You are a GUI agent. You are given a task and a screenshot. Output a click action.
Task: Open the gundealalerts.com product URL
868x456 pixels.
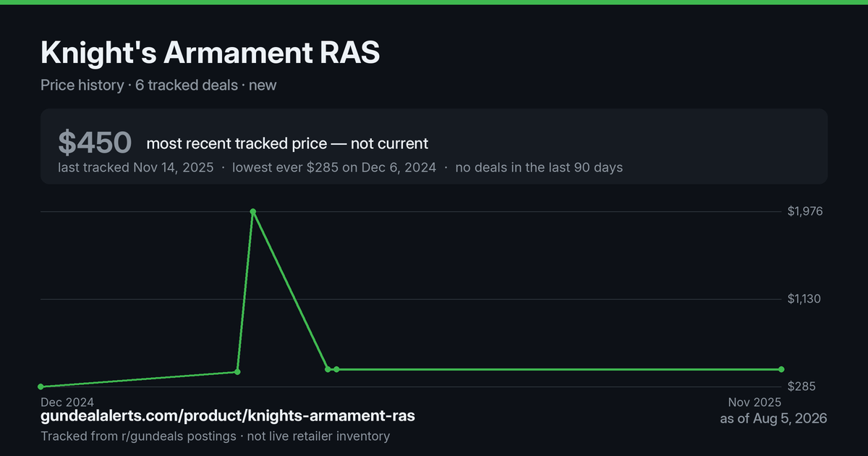(x=228, y=416)
